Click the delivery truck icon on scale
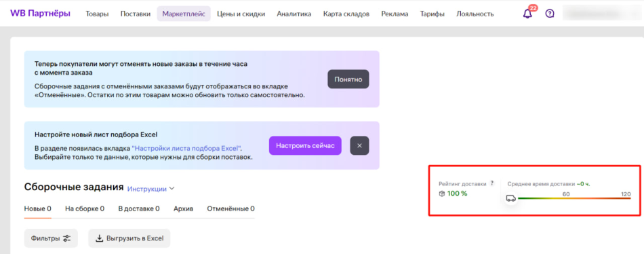 click(x=510, y=198)
